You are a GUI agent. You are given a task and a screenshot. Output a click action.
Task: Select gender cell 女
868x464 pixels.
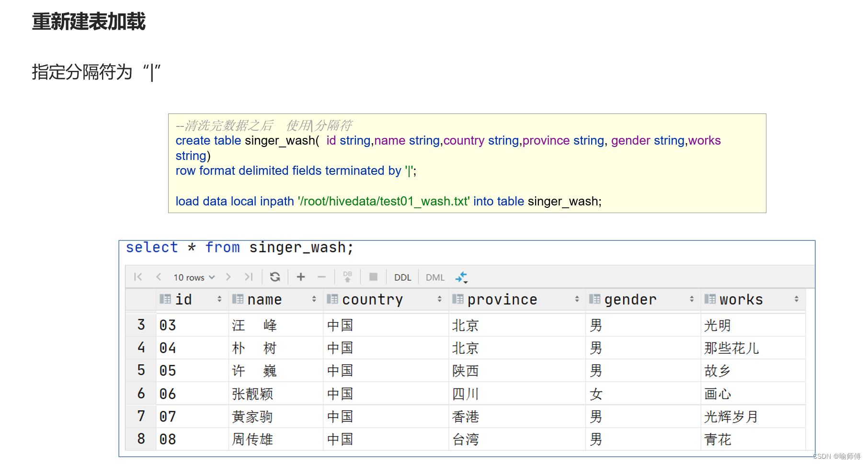click(643, 394)
